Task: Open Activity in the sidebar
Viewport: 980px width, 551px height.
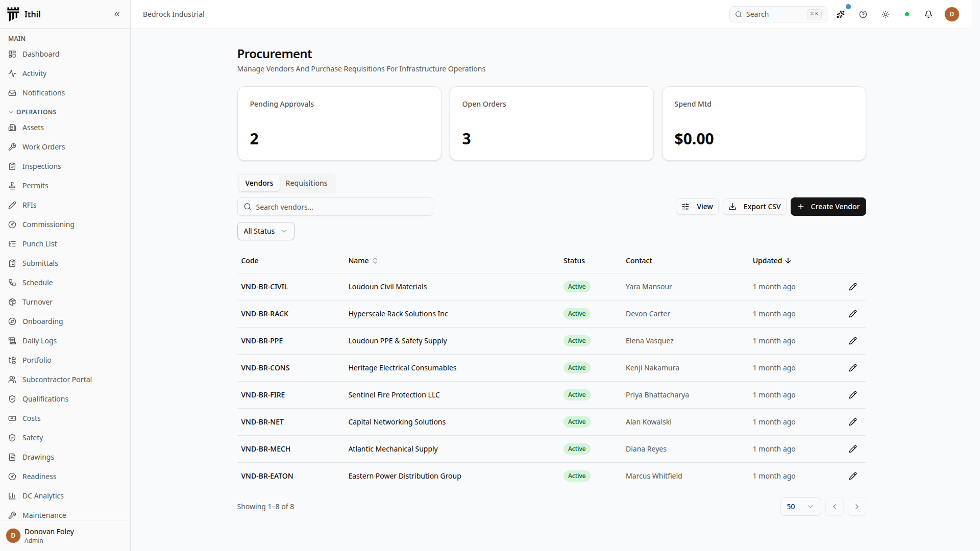Action: pyautogui.click(x=65, y=73)
